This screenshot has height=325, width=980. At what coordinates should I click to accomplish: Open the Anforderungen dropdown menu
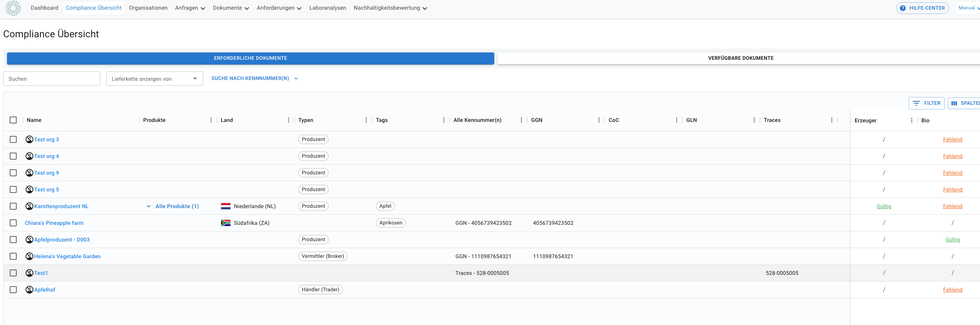[279, 8]
